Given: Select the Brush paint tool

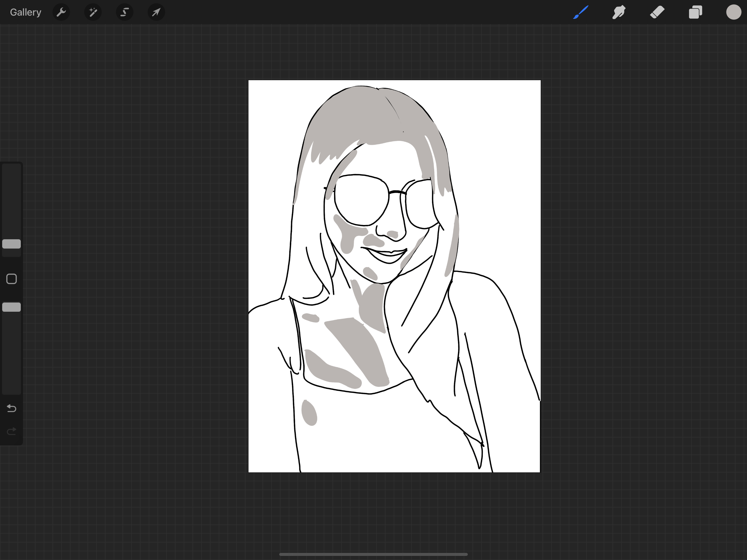Looking at the screenshot, I should coord(581,13).
